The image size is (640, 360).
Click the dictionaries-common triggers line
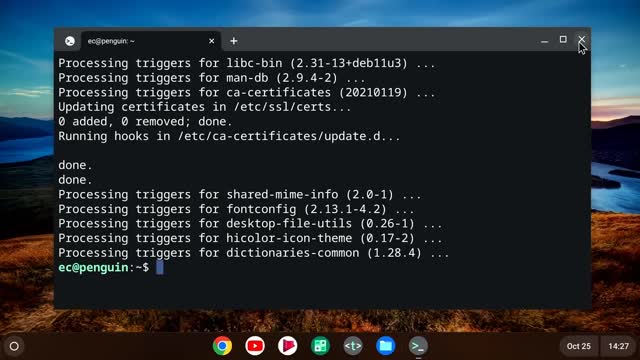[x=253, y=253]
